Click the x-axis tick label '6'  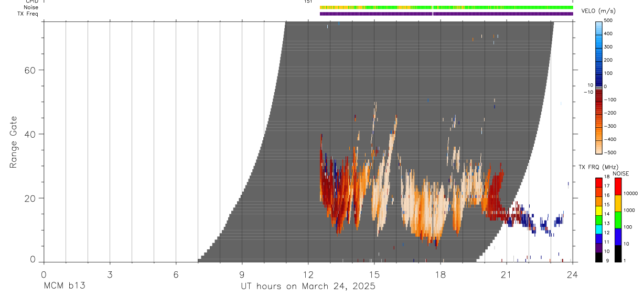point(176,274)
